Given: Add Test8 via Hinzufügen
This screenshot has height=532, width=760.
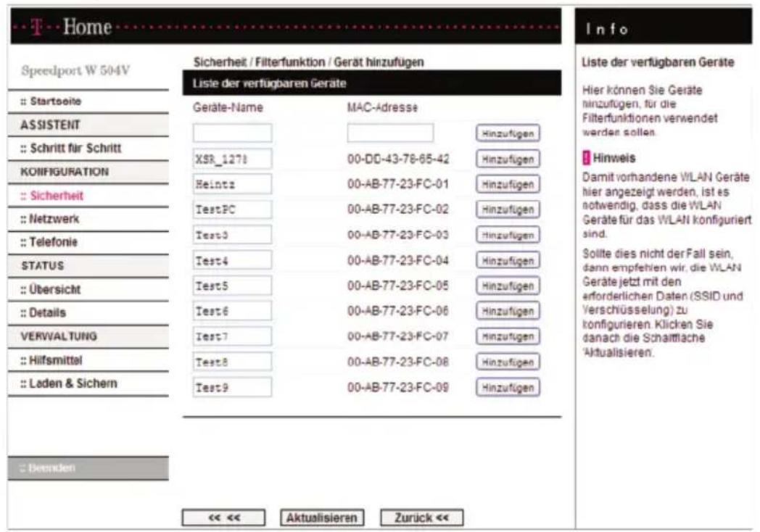Looking at the screenshot, I should (x=508, y=362).
